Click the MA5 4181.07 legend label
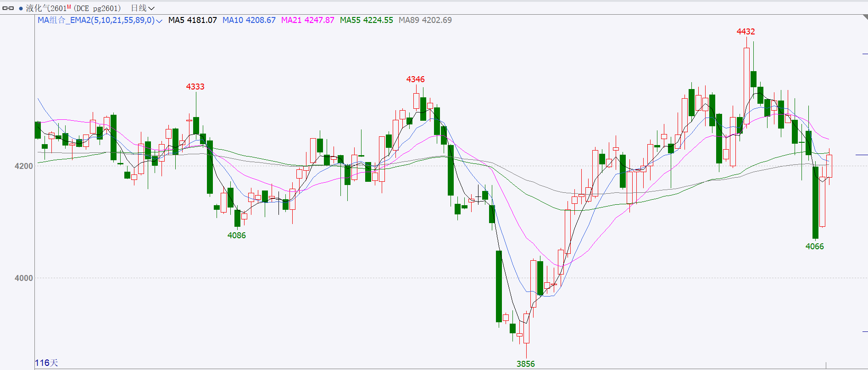Viewport: 868px width, 370px height. [x=192, y=20]
